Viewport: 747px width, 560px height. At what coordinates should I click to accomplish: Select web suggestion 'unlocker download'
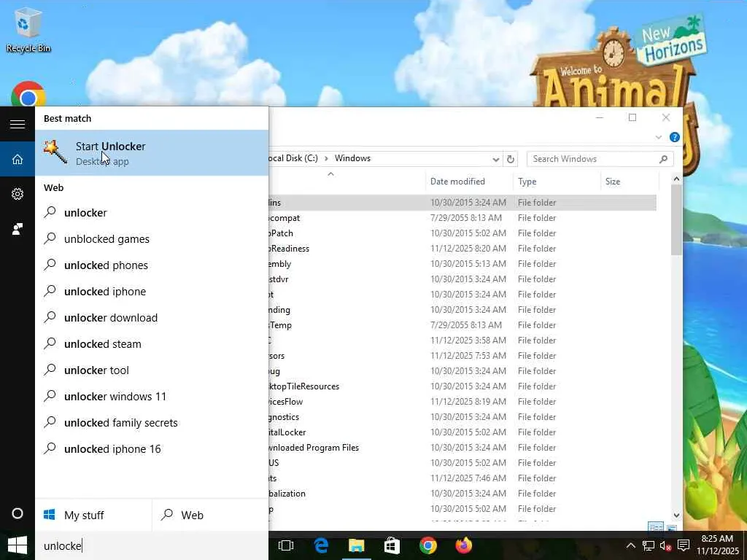pyautogui.click(x=152, y=318)
